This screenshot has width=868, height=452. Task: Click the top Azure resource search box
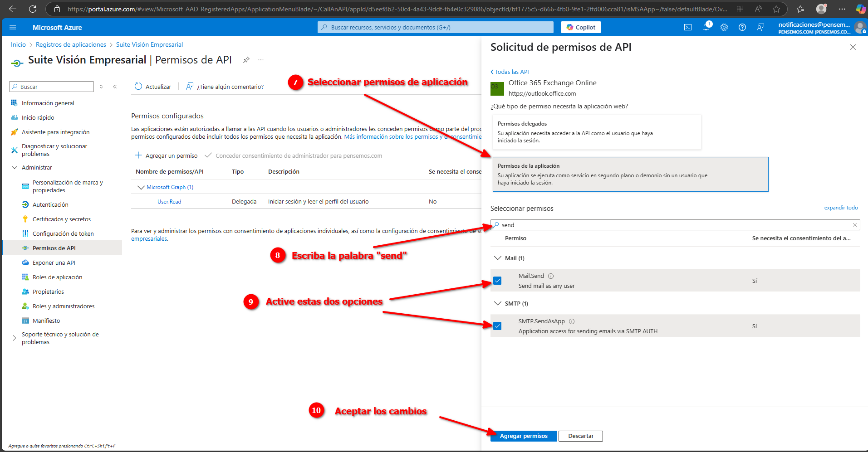pyautogui.click(x=436, y=27)
